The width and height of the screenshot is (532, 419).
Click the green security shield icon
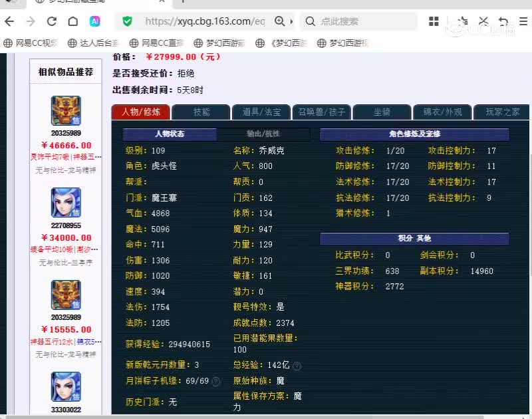(x=127, y=21)
